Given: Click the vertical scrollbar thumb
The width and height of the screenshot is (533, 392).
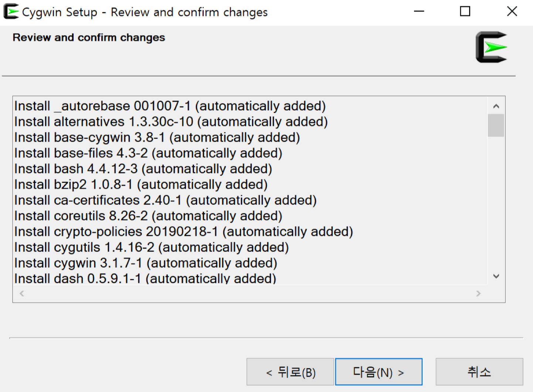Looking at the screenshot, I should (496, 125).
